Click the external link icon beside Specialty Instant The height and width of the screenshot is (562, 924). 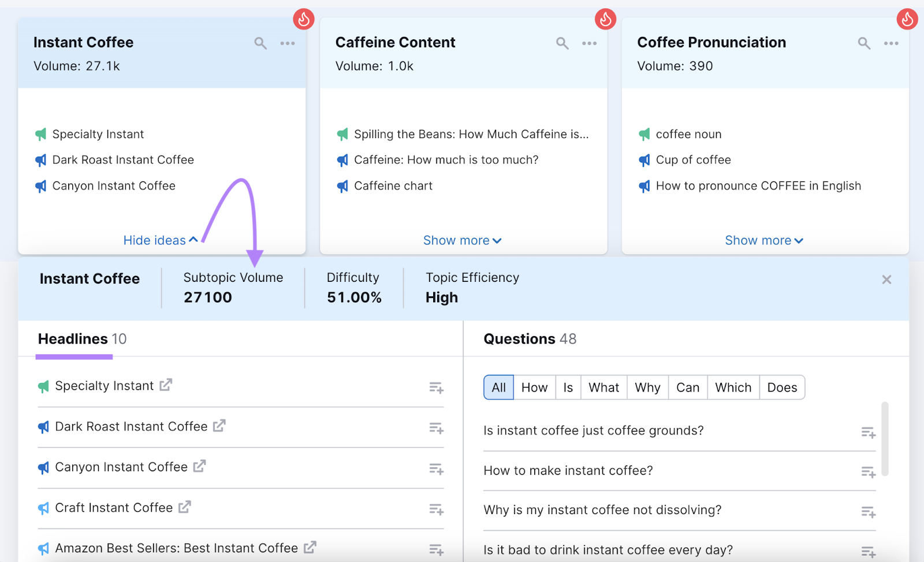166,385
